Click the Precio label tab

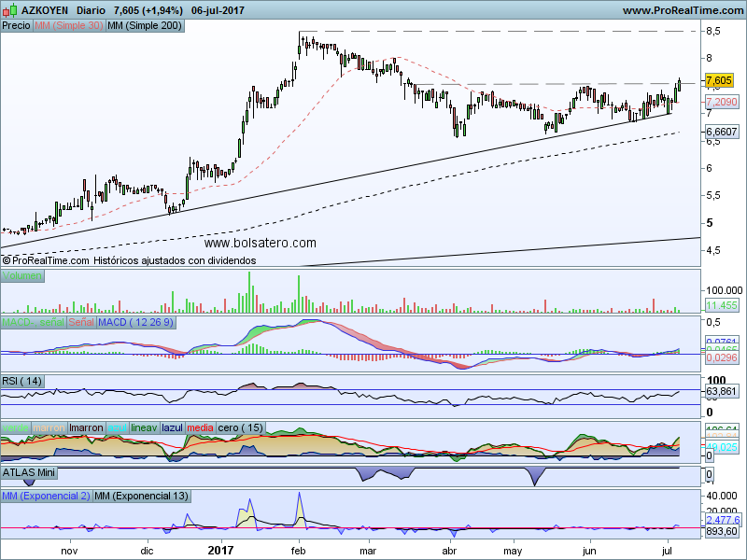coord(16,26)
